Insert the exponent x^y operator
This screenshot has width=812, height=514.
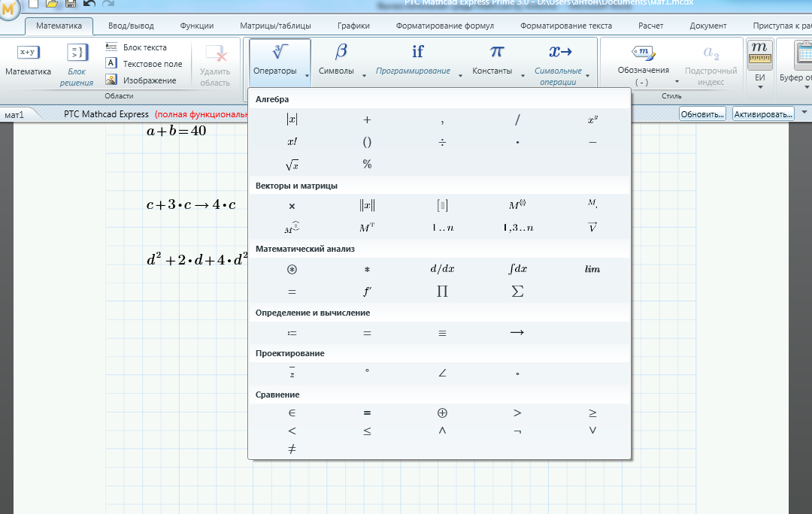click(x=592, y=119)
